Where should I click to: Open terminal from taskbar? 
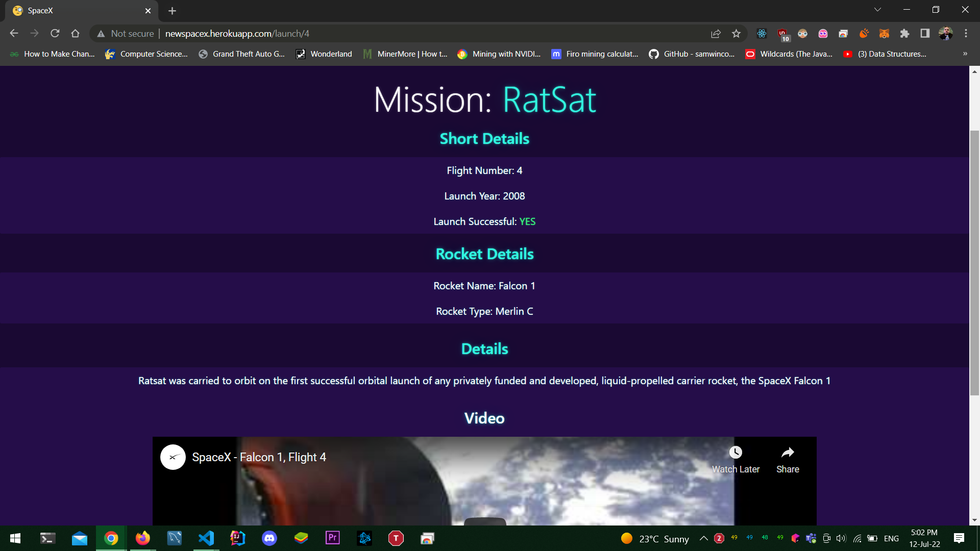pyautogui.click(x=47, y=538)
